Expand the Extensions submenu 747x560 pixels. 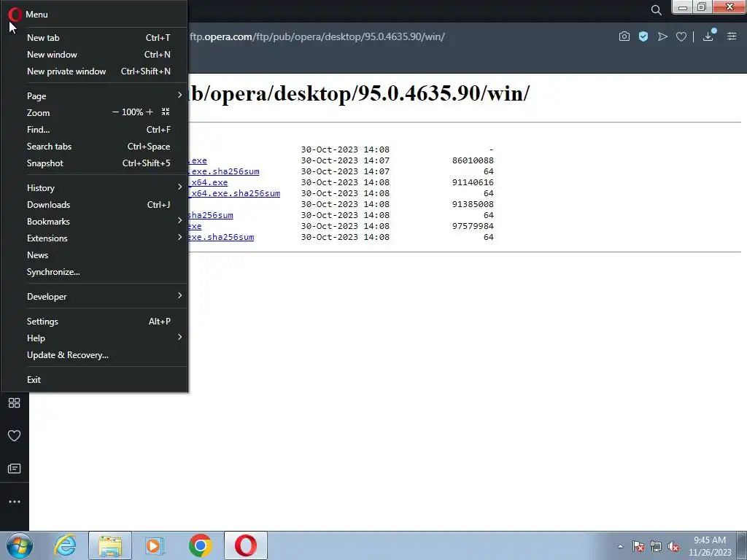tap(95, 238)
